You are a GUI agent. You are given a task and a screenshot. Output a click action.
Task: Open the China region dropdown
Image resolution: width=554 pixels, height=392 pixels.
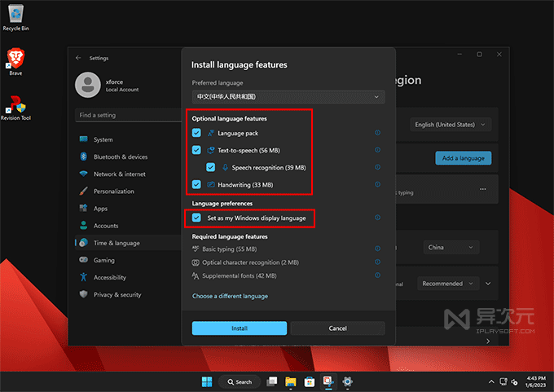coord(451,246)
